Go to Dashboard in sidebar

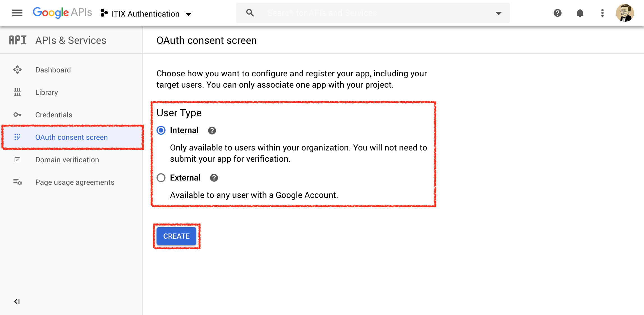53,70
